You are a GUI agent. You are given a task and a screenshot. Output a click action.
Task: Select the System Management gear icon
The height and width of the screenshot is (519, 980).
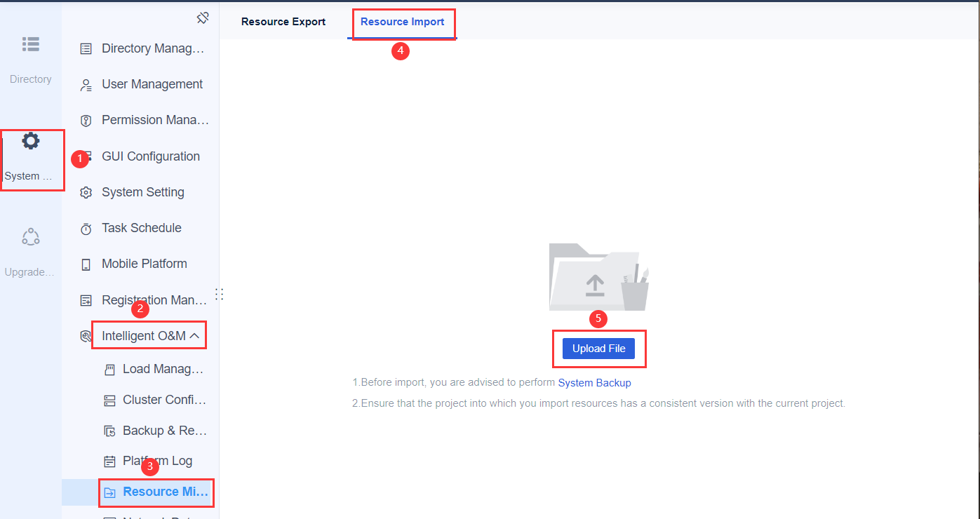(x=31, y=141)
